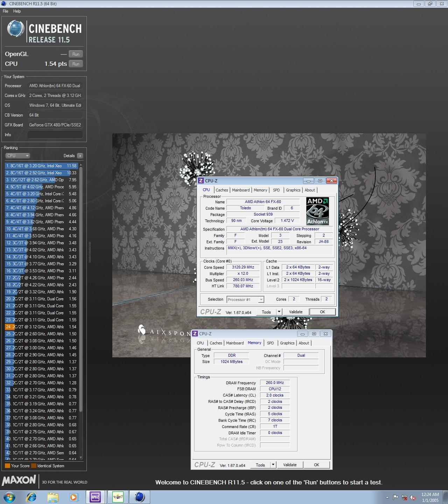The image size is (448, 504).
Task: Switch to CPU-Z taskbar button
Action: (95, 497)
